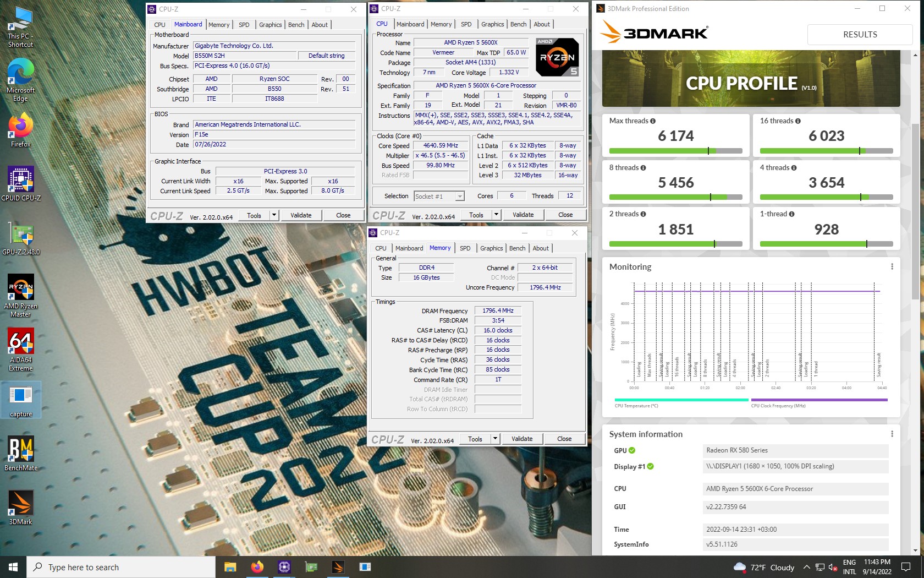Click the 8 threads score progress bar

pos(676,197)
